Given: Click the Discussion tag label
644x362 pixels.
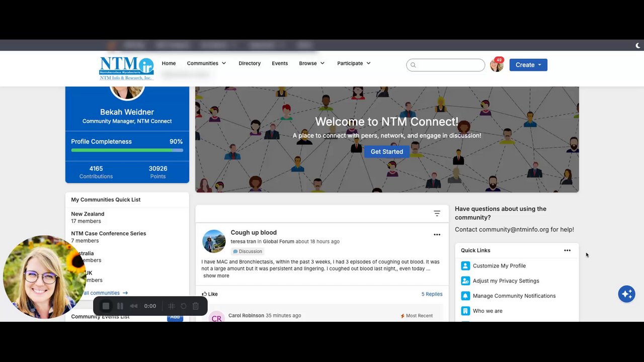Looking at the screenshot, I should (248, 251).
